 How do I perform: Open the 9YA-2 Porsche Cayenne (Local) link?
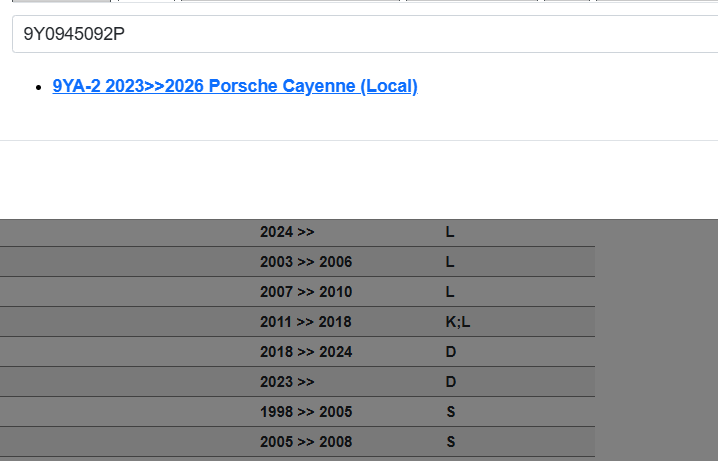[235, 86]
